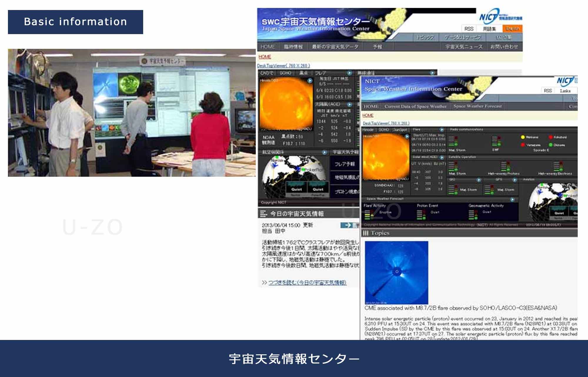Select 黒点 tab
588x377 pixels.
pyautogui.click(x=303, y=73)
